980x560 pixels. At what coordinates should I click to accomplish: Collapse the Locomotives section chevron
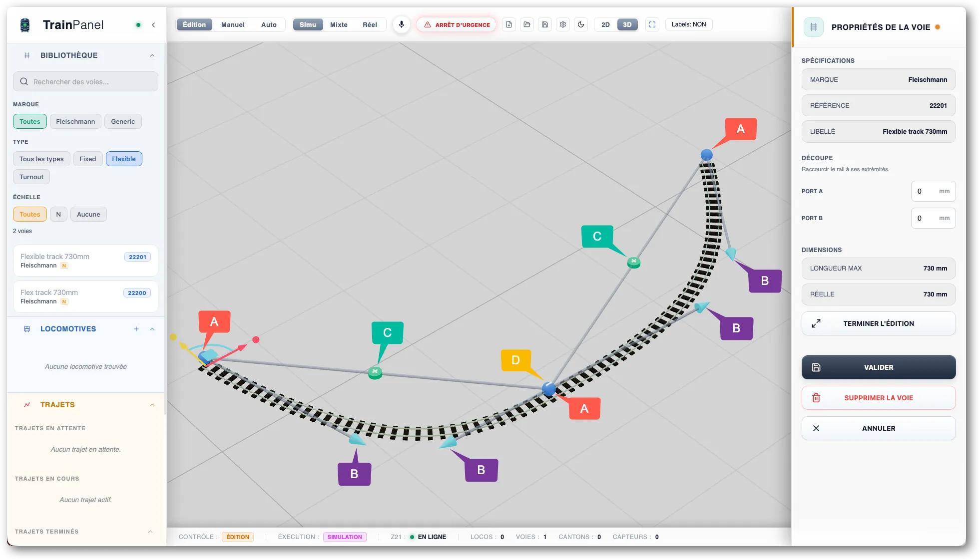coord(152,329)
